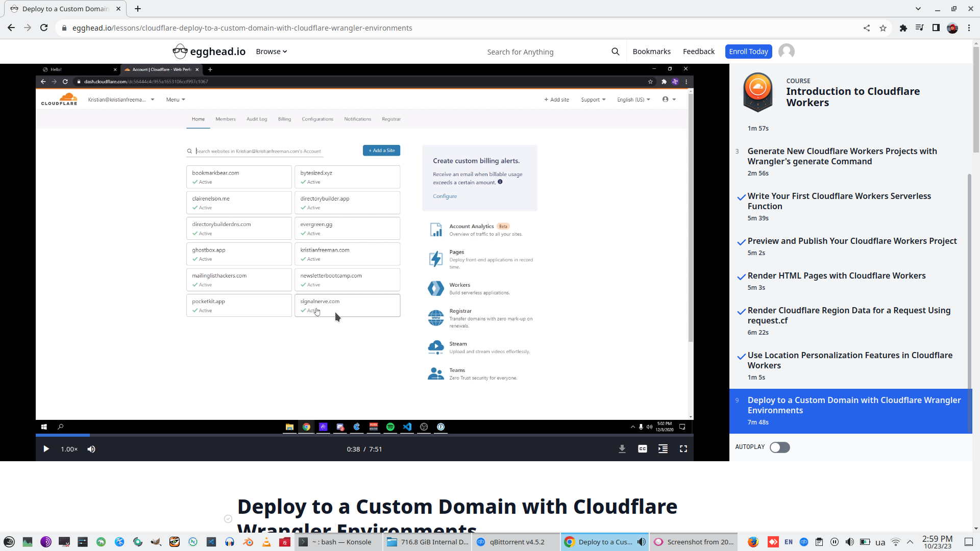The width and height of the screenshot is (980, 551).
Task: Bookmark this page with star icon
Action: [x=883, y=28]
